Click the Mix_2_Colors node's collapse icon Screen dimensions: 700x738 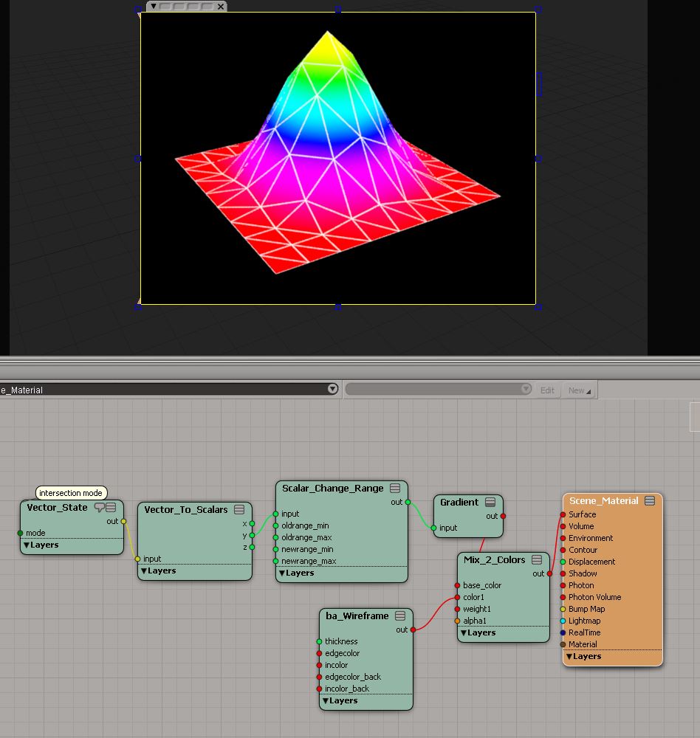[x=537, y=560]
